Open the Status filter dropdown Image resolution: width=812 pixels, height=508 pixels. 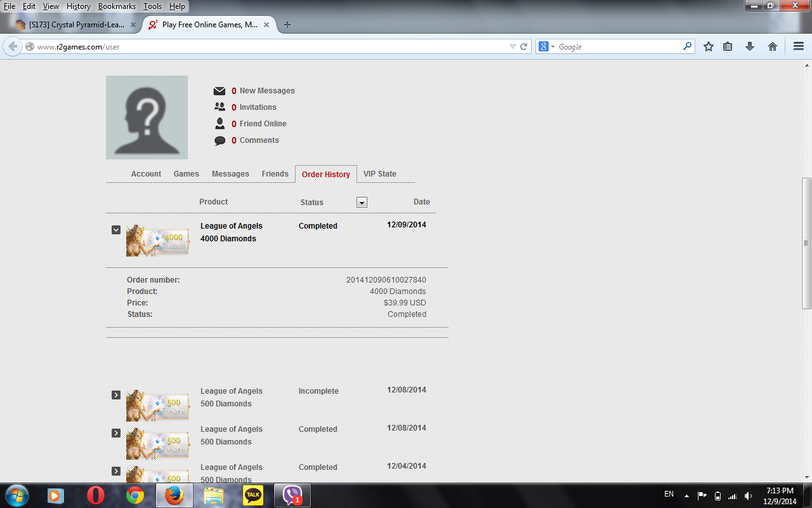pos(362,203)
